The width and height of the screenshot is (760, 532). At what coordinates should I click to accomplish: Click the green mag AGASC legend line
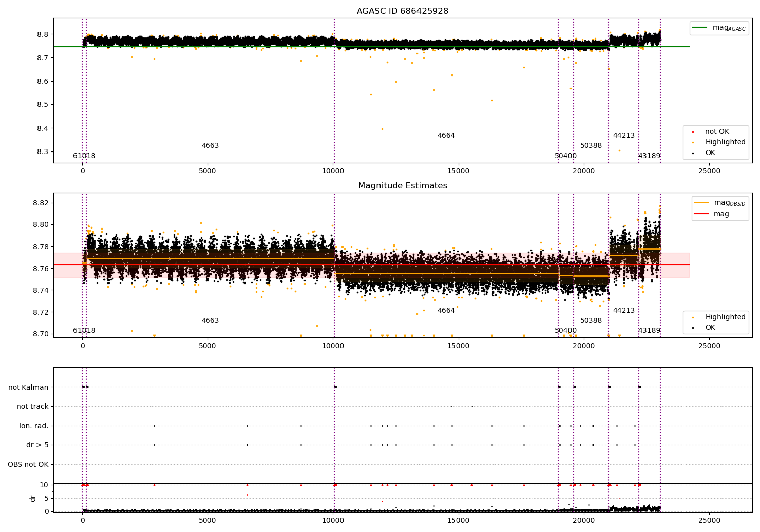(x=700, y=28)
